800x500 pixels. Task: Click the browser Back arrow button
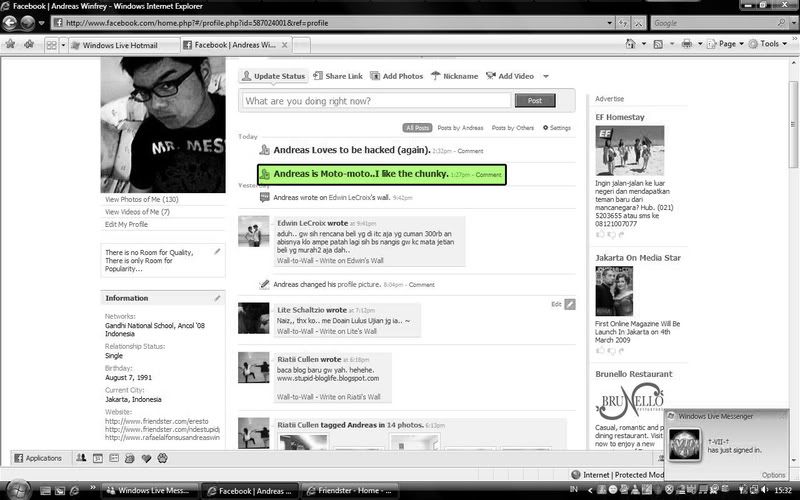(x=13, y=22)
